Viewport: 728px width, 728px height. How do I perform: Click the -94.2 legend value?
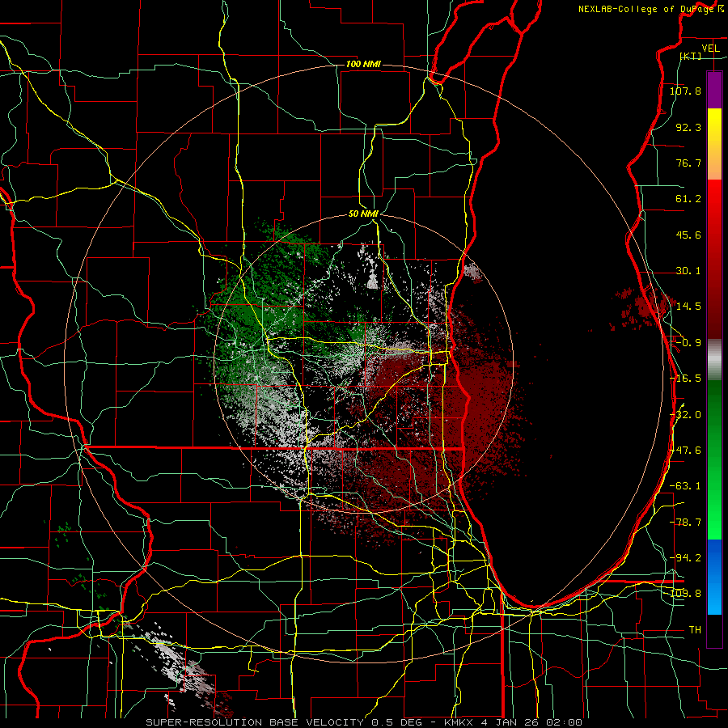686,558
